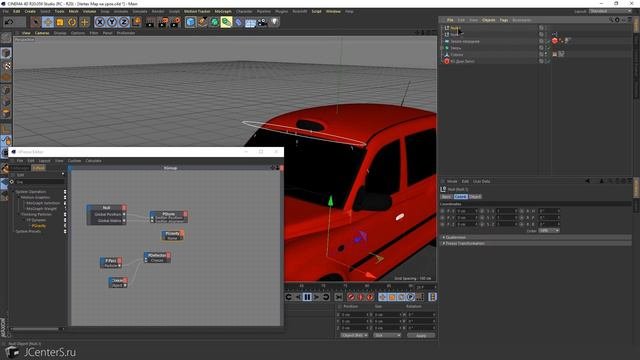Pause timeline playback
640x360 pixels.
307,297
